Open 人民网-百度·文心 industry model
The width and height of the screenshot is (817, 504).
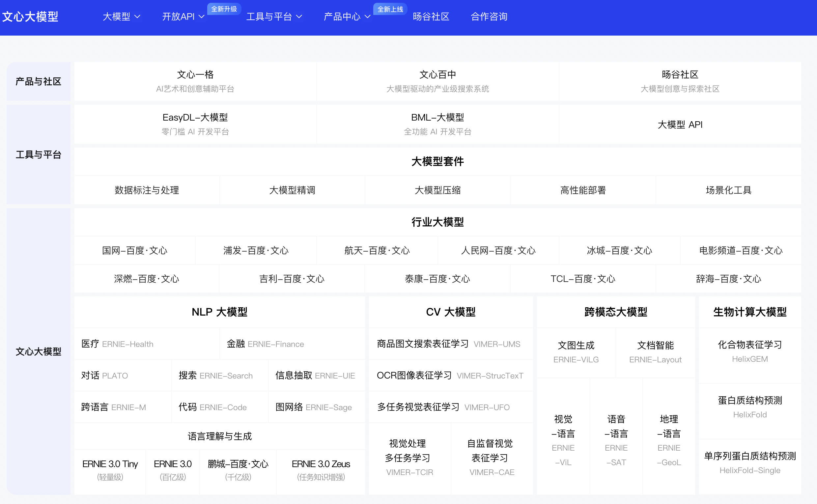pos(498,250)
